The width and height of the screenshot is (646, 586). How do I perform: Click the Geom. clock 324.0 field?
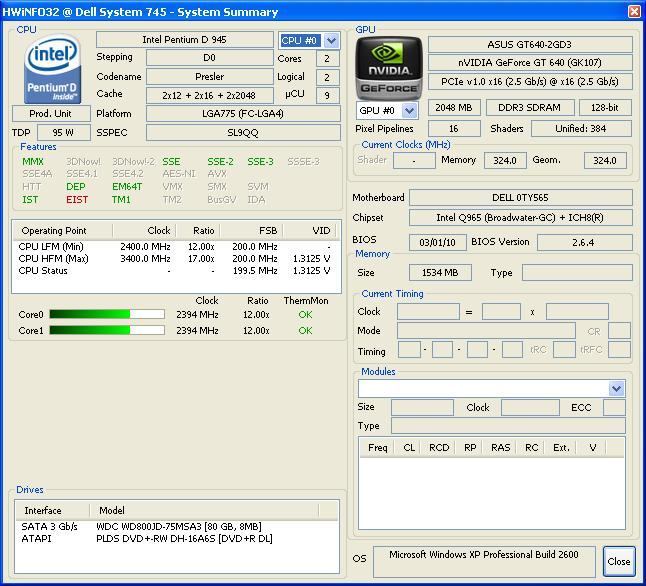point(605,160)
